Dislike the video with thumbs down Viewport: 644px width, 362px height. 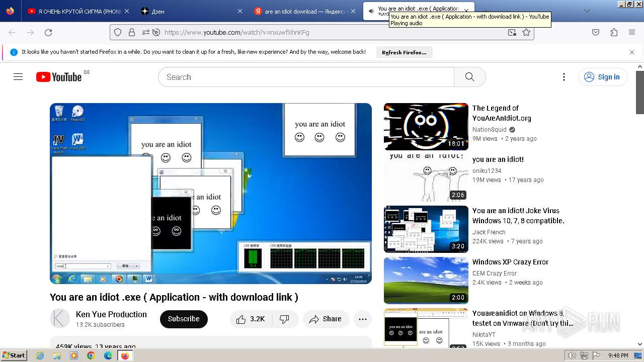[x=285, y=319]
